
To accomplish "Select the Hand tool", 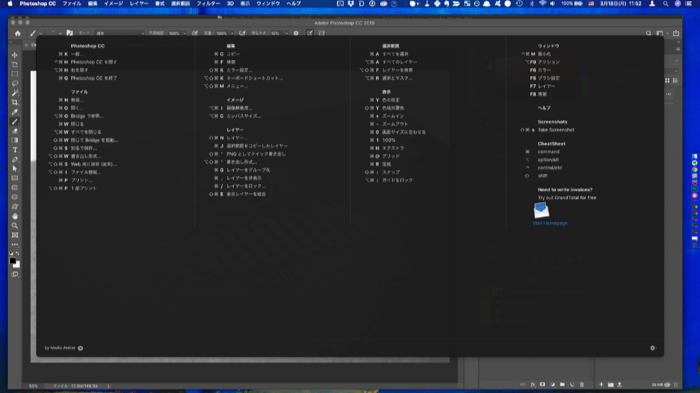I will tap(15, 216).
